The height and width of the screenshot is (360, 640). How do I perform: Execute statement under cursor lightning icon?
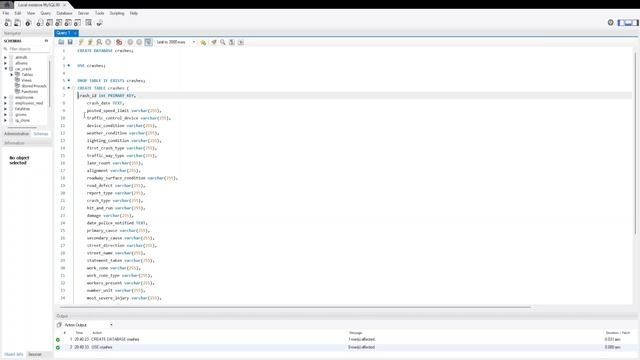point(90,42)
